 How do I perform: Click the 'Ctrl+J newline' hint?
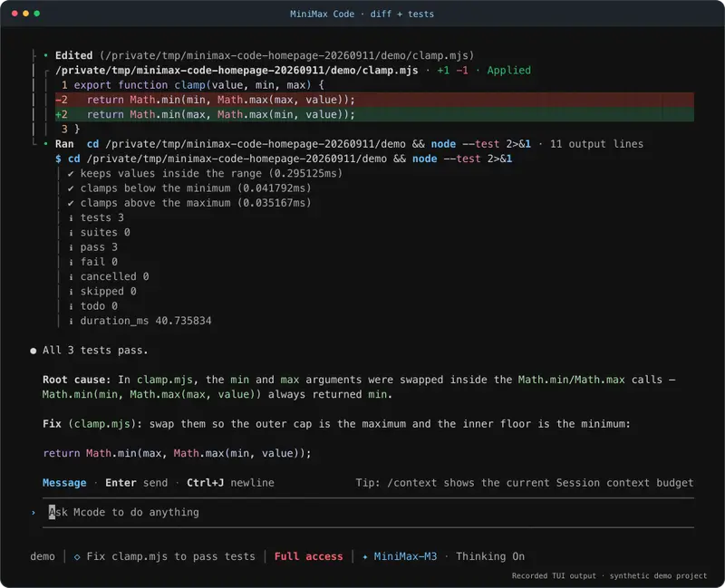[x=230, y=483]
